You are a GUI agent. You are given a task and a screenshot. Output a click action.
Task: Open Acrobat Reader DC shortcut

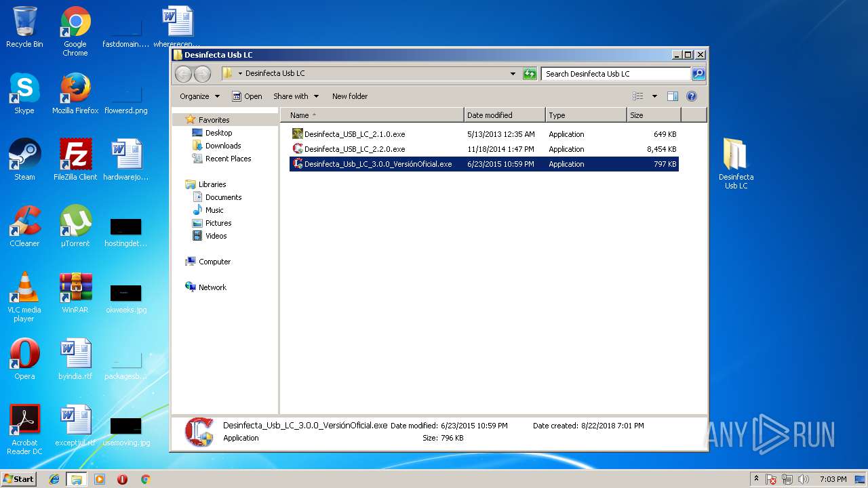24,430
